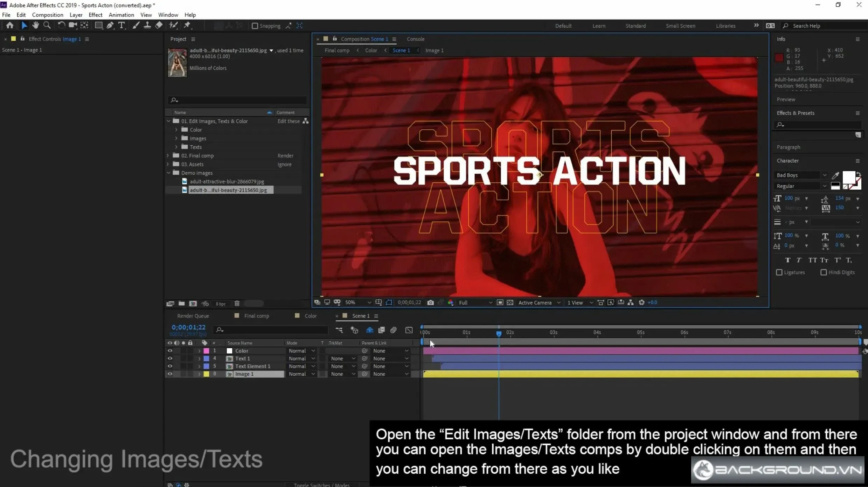Select the Brush tool

click(x=136, y=25)
